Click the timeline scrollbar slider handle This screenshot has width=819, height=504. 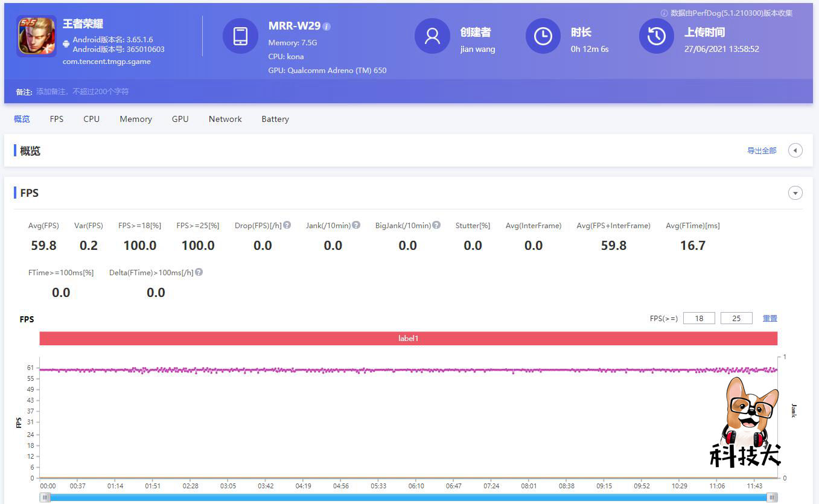[x=45, y=497]
